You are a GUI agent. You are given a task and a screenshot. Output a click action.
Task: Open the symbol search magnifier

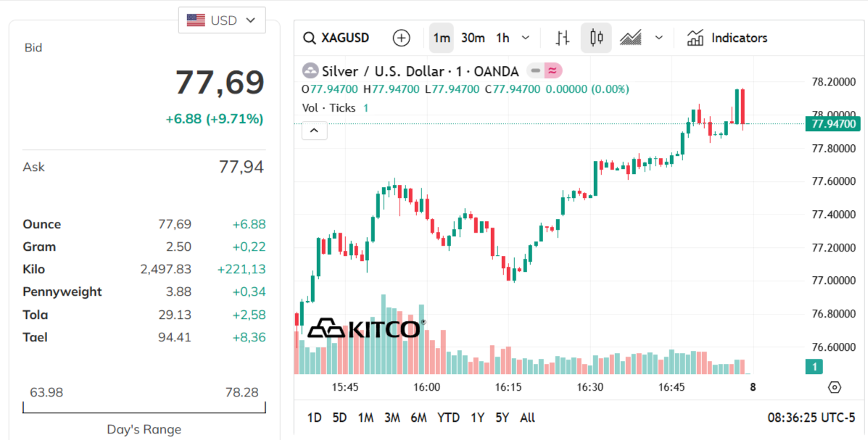tap(310, 37)
